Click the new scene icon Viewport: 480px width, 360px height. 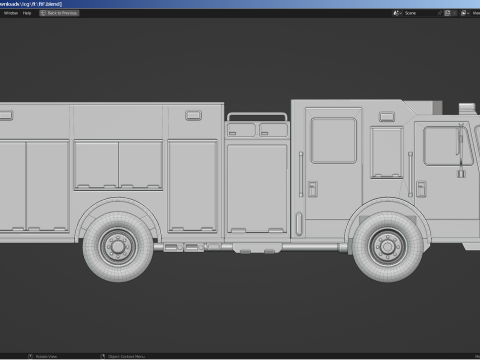(447, 13)
